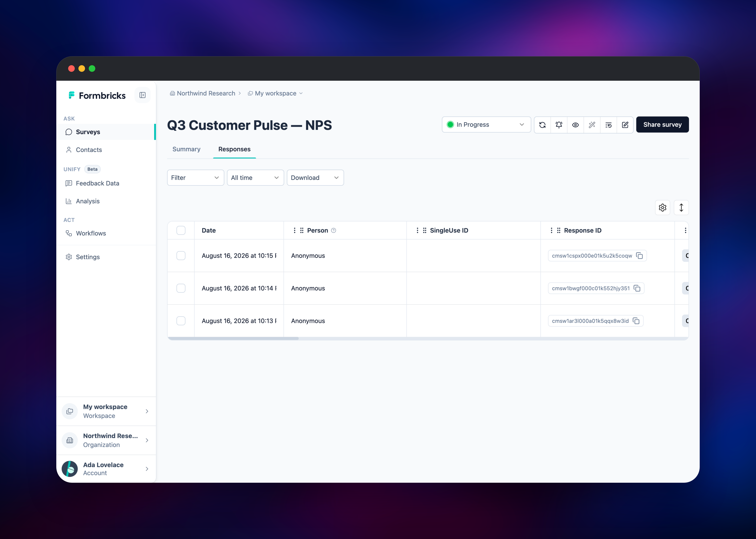Switch to the Responses tab

(234, 149)
